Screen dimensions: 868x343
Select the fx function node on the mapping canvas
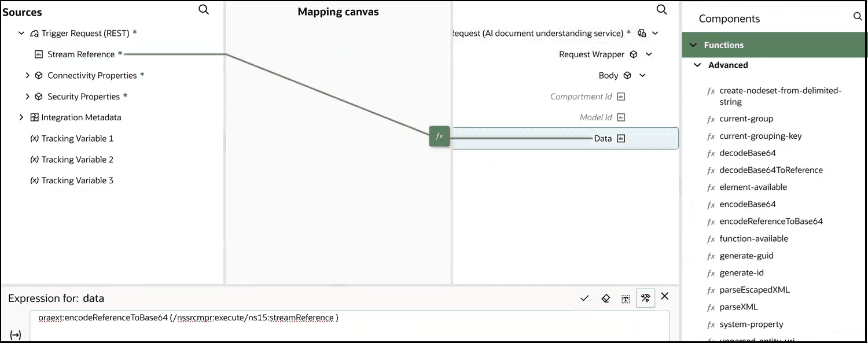click(439, 136)
